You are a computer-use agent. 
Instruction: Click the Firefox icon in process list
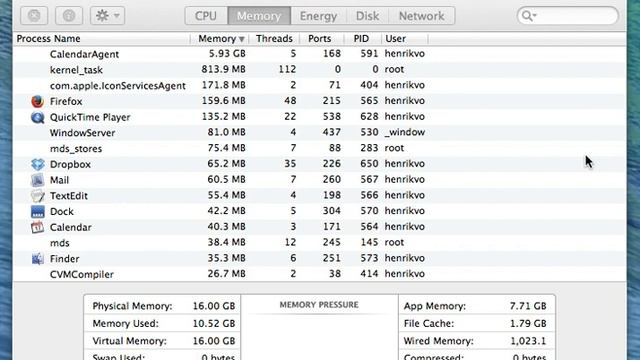pos(38,101)
